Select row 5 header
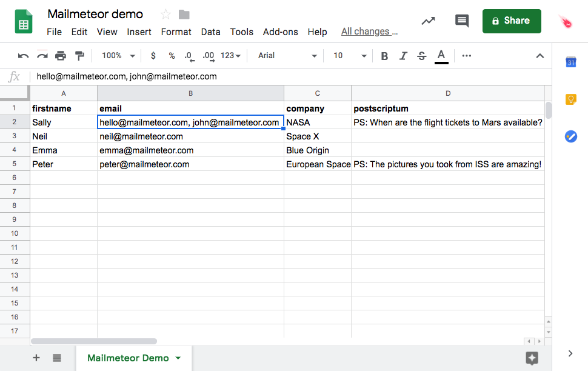The height and width of the screenshot is (371, 588). point(15,164)
